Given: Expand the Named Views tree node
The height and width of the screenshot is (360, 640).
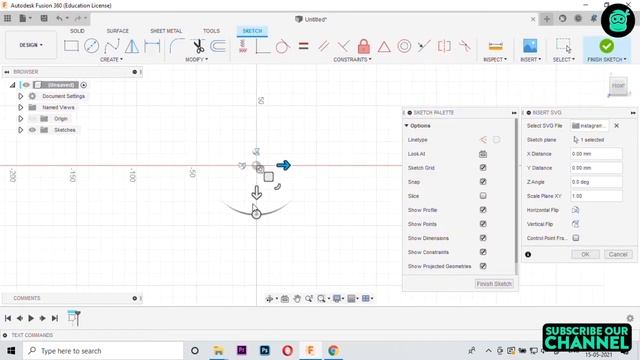Looking at the screenshot, I should coord(20,107).
